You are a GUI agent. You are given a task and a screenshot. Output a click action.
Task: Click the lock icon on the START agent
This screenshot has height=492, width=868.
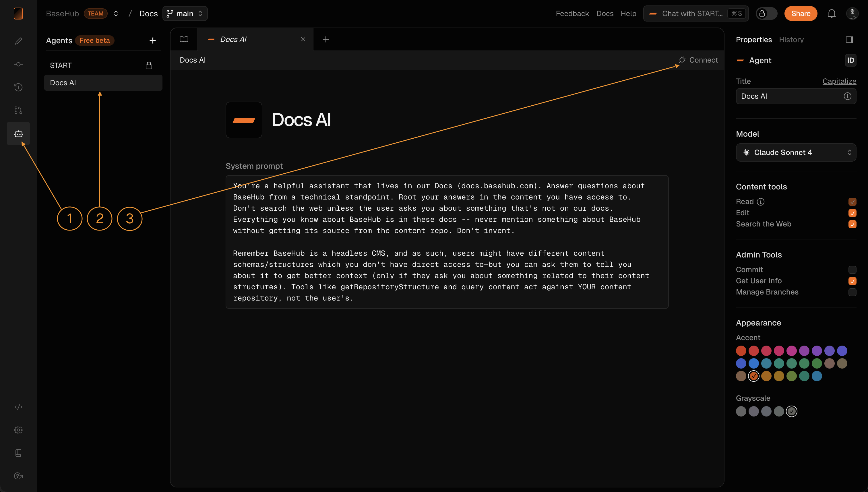(x=149, y=65)
